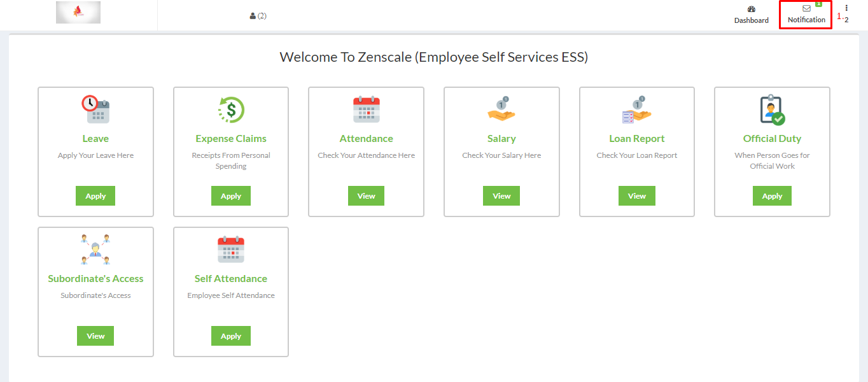Screen dimensions: 868x382
Task: Click the user icon with count (2)
Action: 258,16
